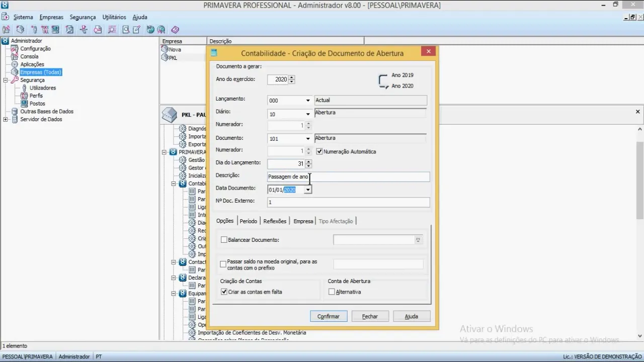Open the Utilitários menu

[114, 17]
